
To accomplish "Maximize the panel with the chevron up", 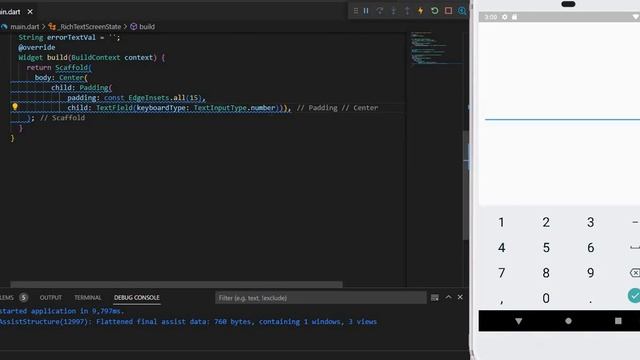I will pyautogui.click(x=449, y=297).
